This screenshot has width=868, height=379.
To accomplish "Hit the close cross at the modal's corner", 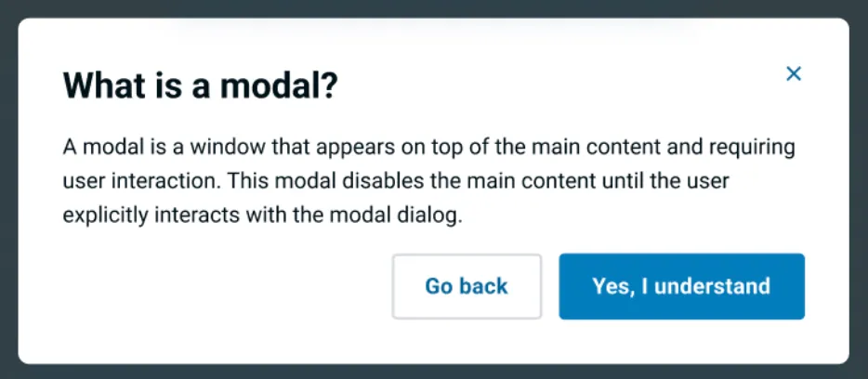I will point(794,74).
